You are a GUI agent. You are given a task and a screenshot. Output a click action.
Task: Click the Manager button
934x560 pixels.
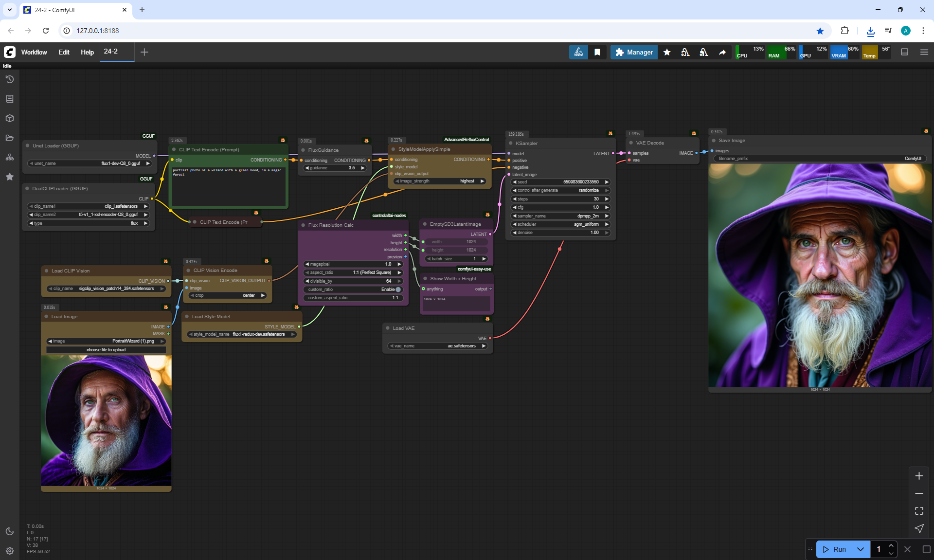click(634, 52)
